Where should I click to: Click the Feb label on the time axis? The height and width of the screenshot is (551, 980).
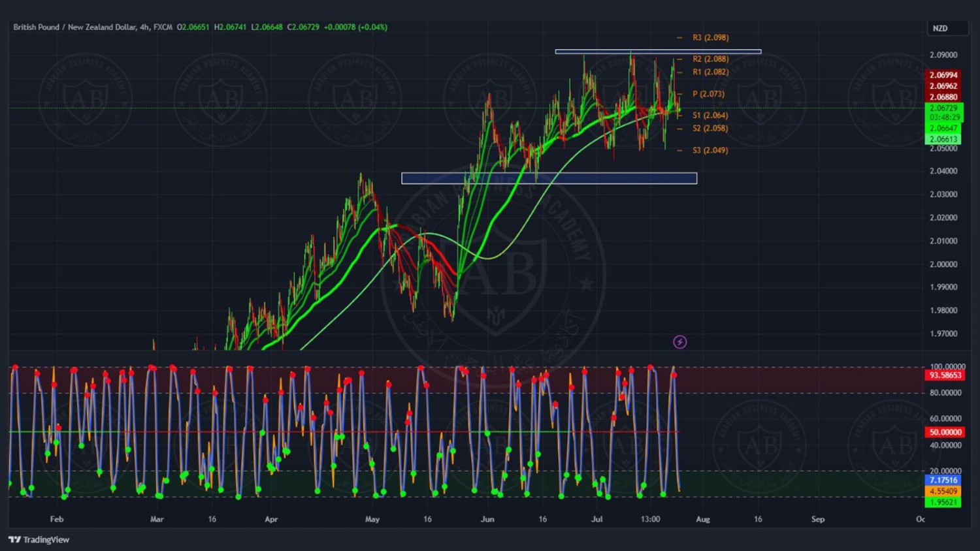click(x=57, y=520)
